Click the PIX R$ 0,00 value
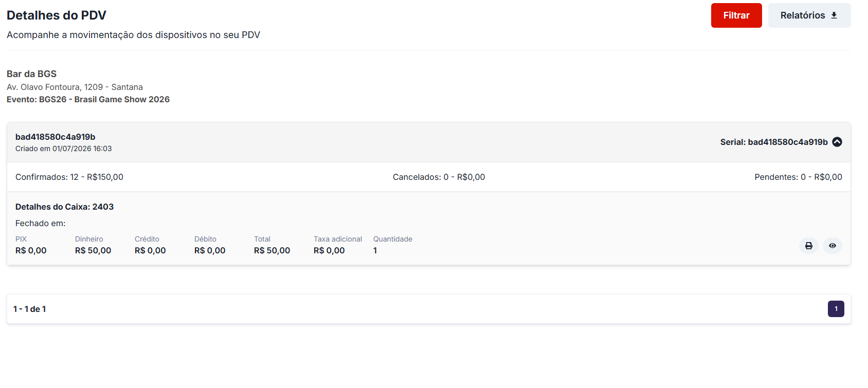This screenshot has width=868, height=388. point(31,250)
